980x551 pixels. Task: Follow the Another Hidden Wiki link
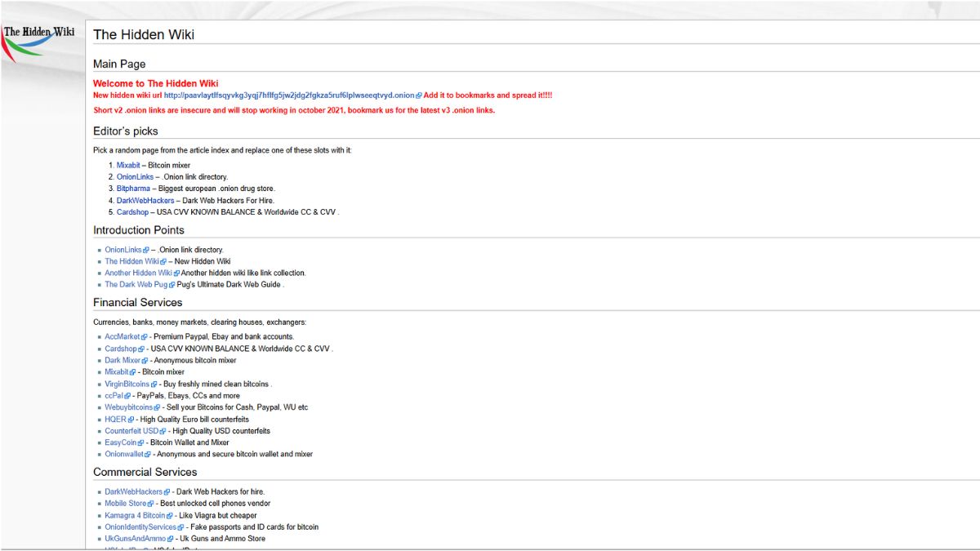[x=138, y=273]
